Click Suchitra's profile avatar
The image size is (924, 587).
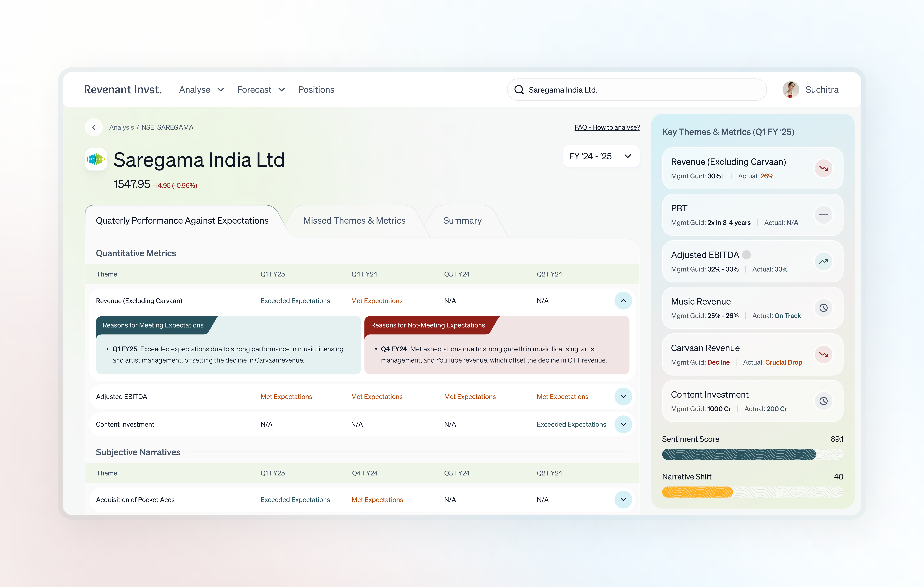point(791,89)
